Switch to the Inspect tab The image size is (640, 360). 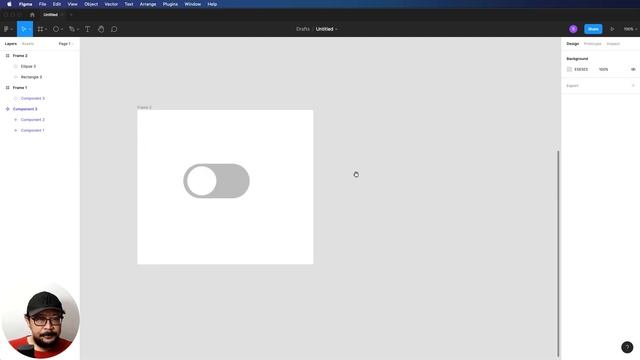(x=613, y=44)
